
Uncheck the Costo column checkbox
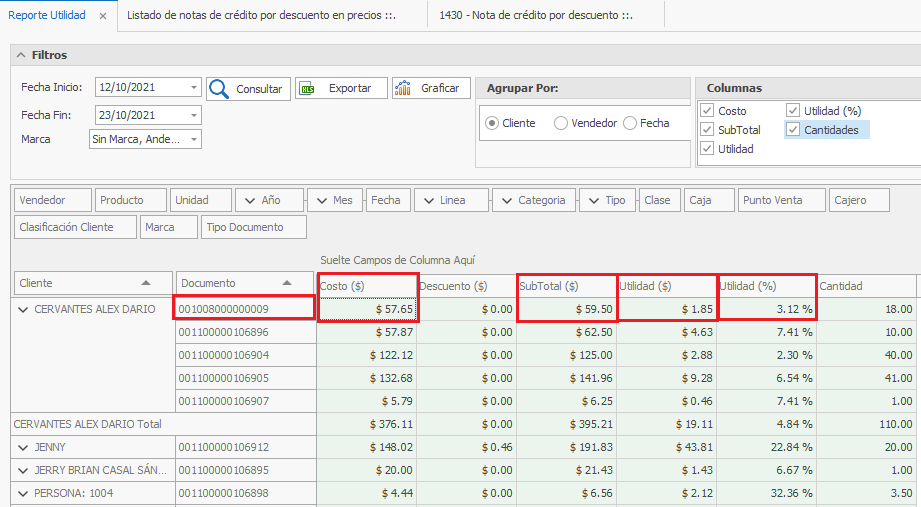[x=707, y=111]
